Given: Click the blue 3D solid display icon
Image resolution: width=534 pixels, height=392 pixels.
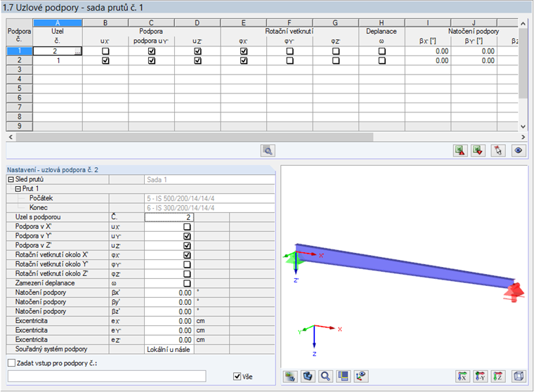Looking at the screenshot, I should pos(308,377).
